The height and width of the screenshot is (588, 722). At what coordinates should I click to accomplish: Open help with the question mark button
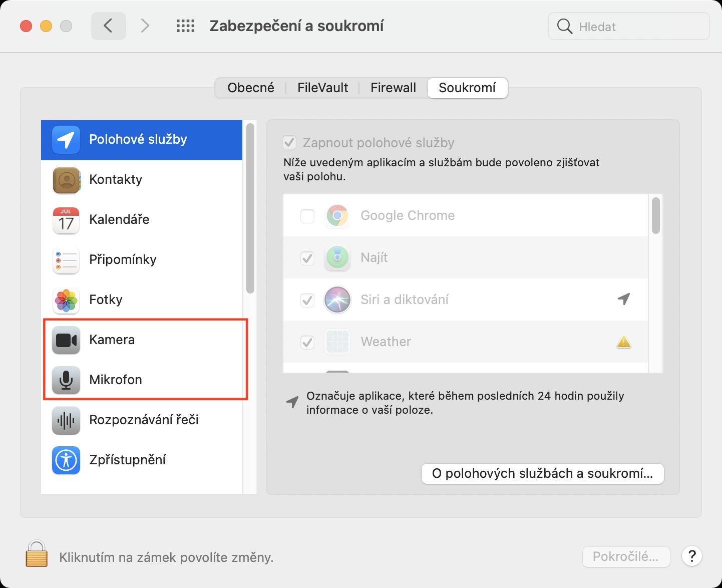[x=692, y=556]
